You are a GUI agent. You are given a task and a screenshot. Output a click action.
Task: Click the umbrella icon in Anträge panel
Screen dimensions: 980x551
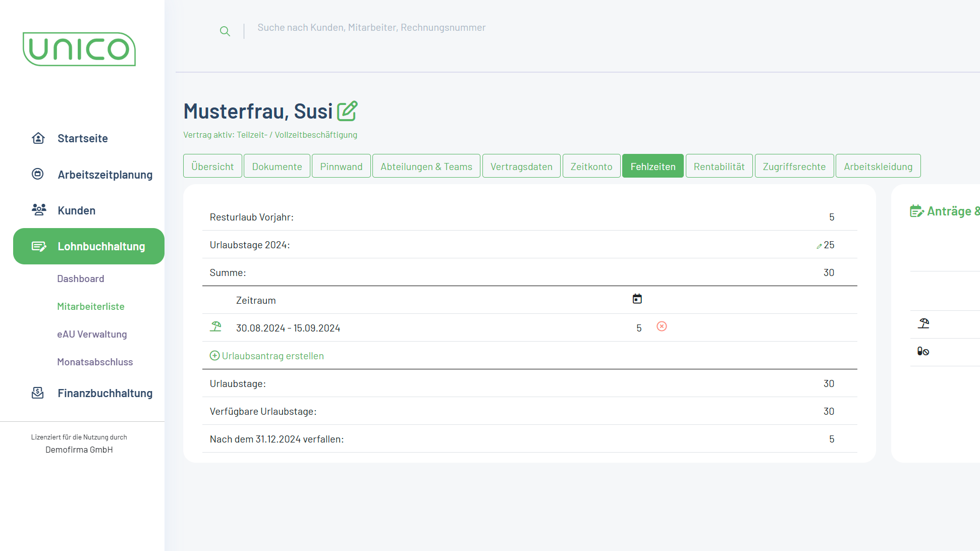tap(923, 323)
